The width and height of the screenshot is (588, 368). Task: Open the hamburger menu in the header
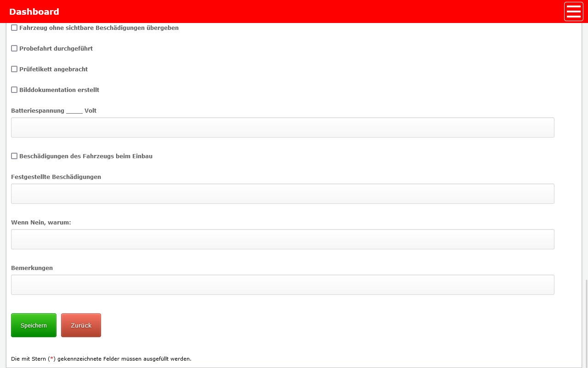[x=573, y=11]
